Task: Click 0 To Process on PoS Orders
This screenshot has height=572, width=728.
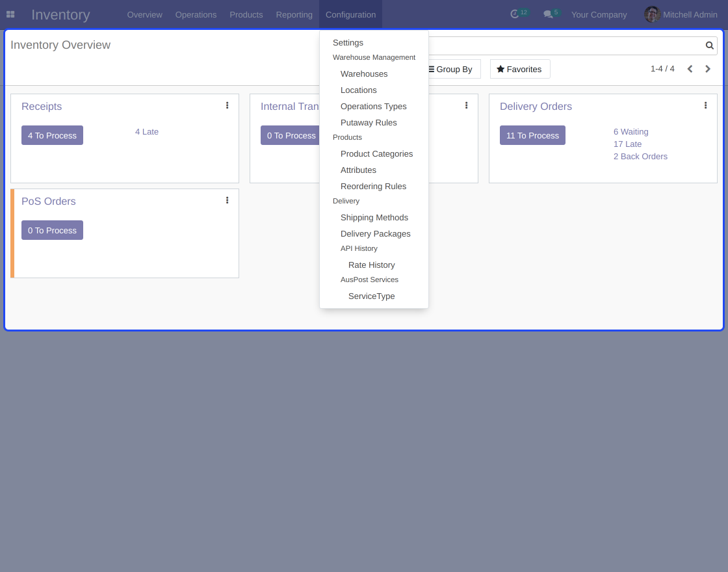Action: click(x=52, y=230)
